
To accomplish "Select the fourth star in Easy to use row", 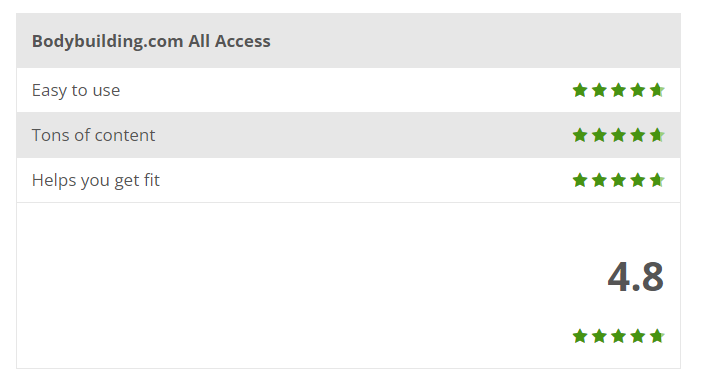I will 638,90.
